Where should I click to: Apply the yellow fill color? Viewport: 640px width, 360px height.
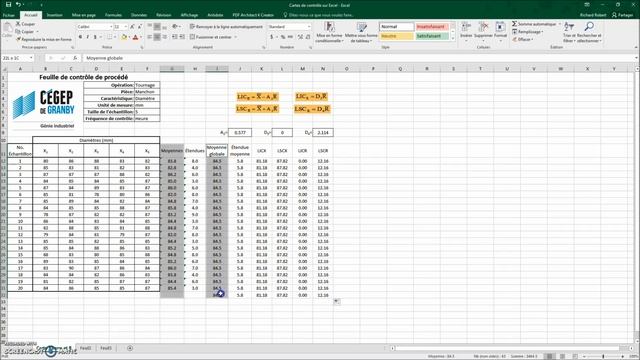124,37
